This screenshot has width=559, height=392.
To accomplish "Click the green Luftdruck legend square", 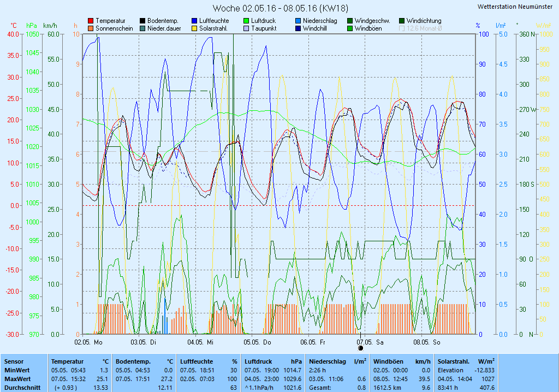I will [246, 21].
